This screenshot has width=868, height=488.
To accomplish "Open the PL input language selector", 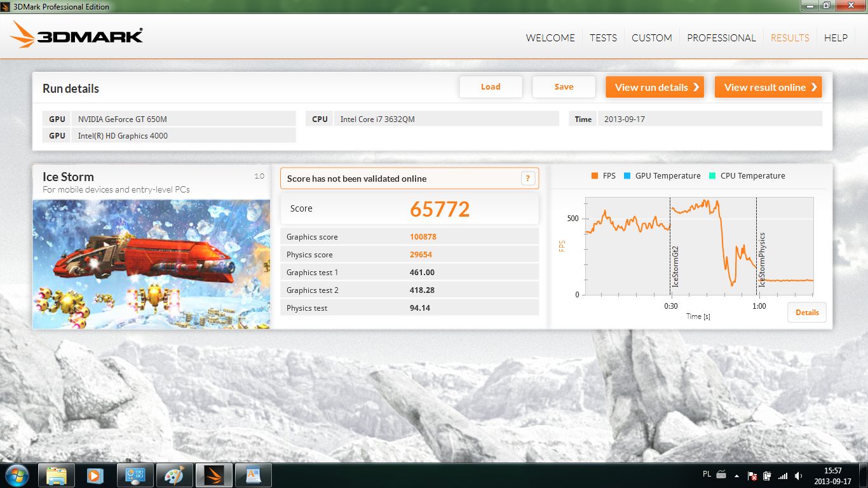I will click(x=707, y=474).
